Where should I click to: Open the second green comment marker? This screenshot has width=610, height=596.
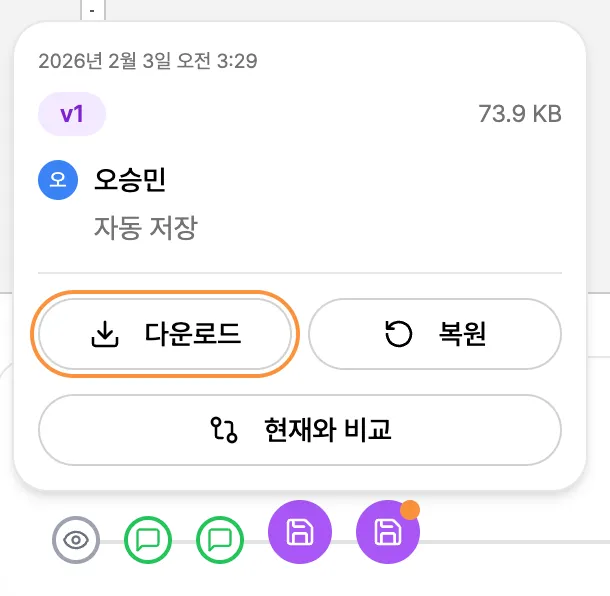coord(221,541)
